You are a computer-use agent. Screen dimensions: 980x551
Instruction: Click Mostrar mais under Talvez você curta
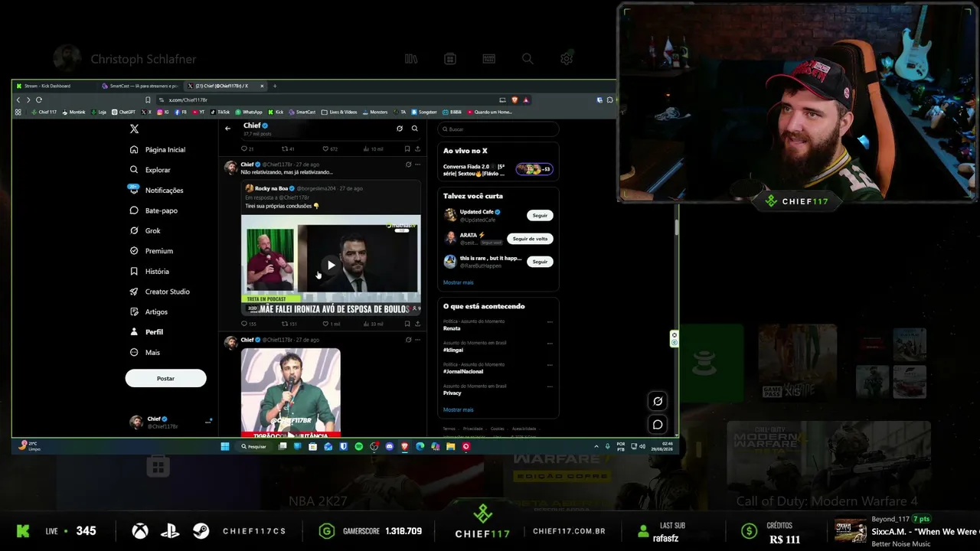[x=458, y=282]
